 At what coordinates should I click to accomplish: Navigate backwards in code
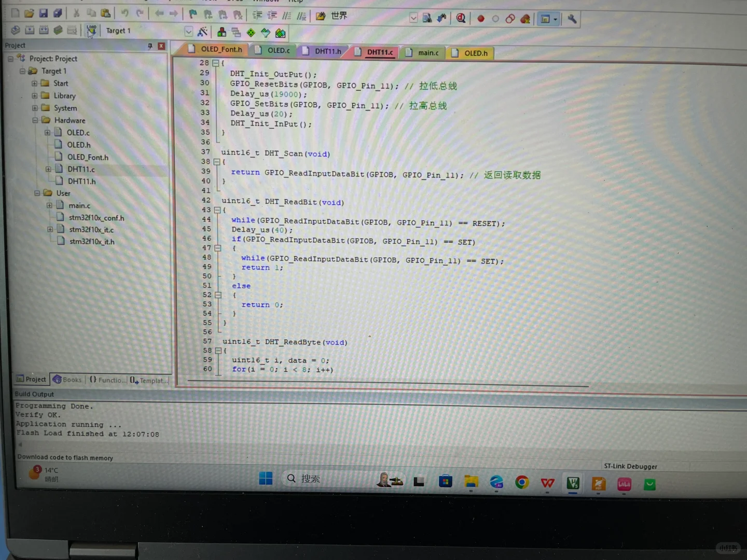click(159, 13)
